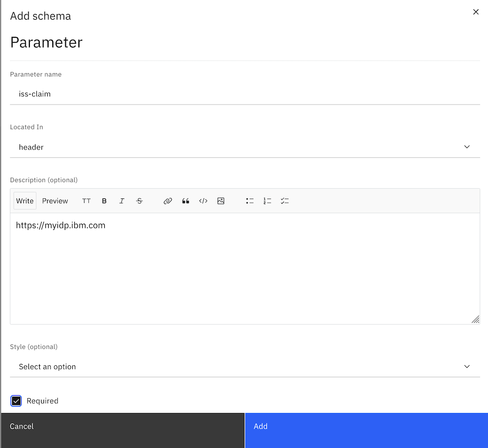
Task: Close the Add schema dialog
Action: coord(476,12)
